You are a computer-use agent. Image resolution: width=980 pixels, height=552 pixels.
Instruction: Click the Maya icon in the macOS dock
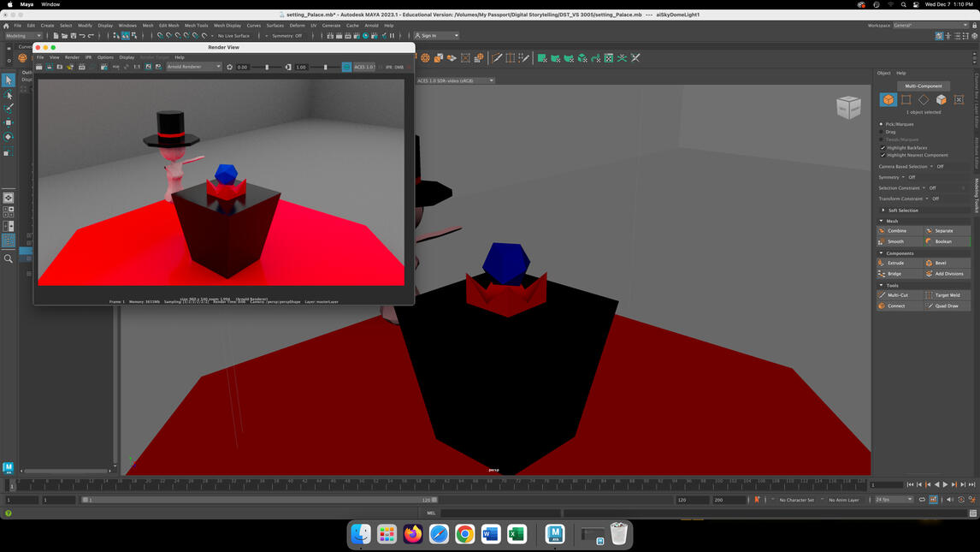point(556,534)
